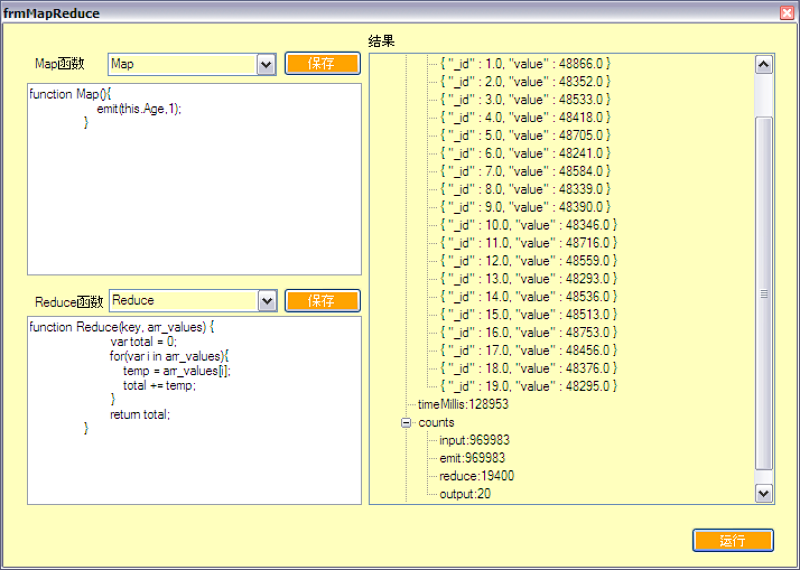Image resolution: width=800 pixels, height=570 pixels.
Task: Click inside the Reduce function code editor
Action: [194, 410]
